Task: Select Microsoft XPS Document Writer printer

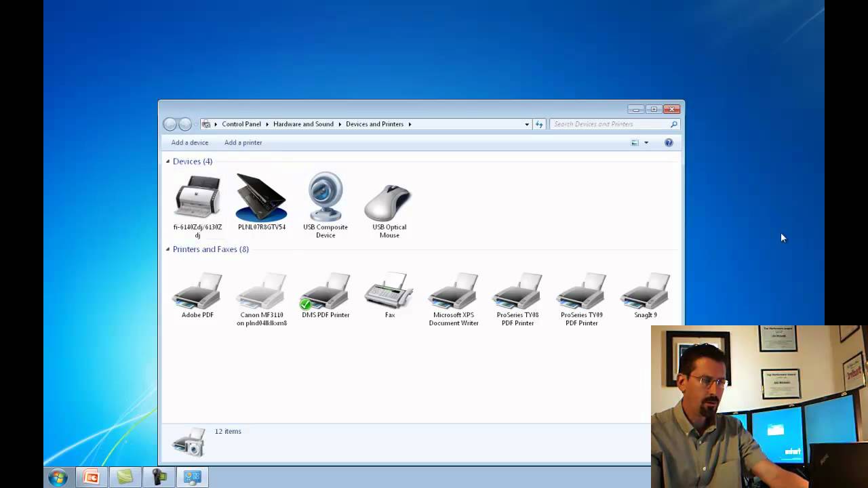Action: point(454,291)
